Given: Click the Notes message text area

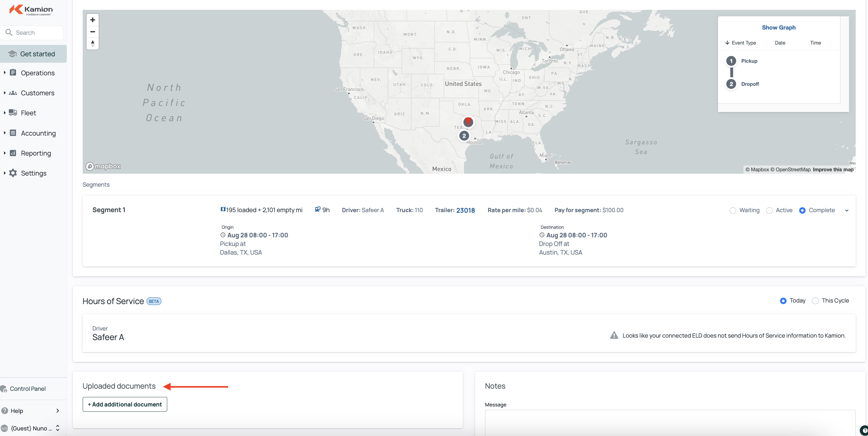Looking at the screenshot, I should tap(669, 422).
